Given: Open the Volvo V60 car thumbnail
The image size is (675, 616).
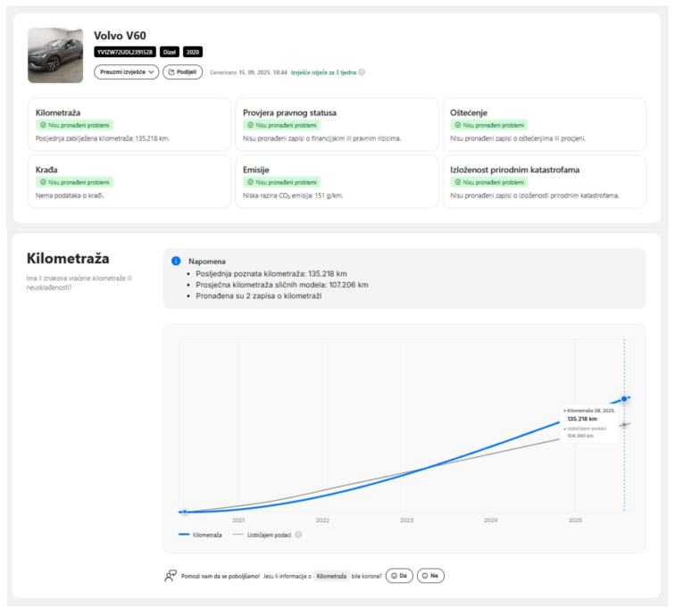Looking at the screenshot, I should 55,55.
